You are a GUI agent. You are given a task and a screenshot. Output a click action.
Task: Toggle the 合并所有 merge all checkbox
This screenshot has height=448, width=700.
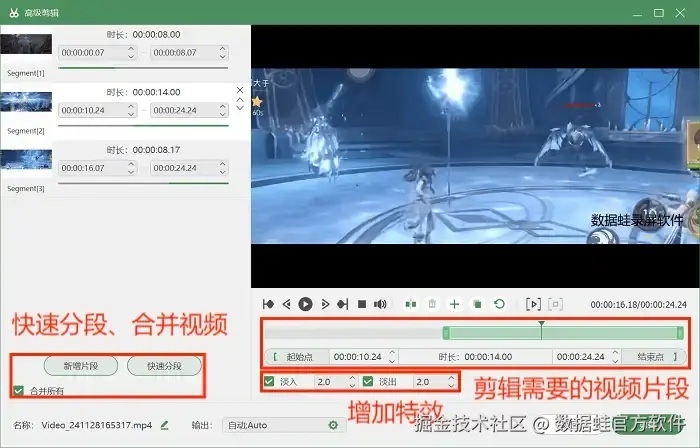click(x=18, y=391)
